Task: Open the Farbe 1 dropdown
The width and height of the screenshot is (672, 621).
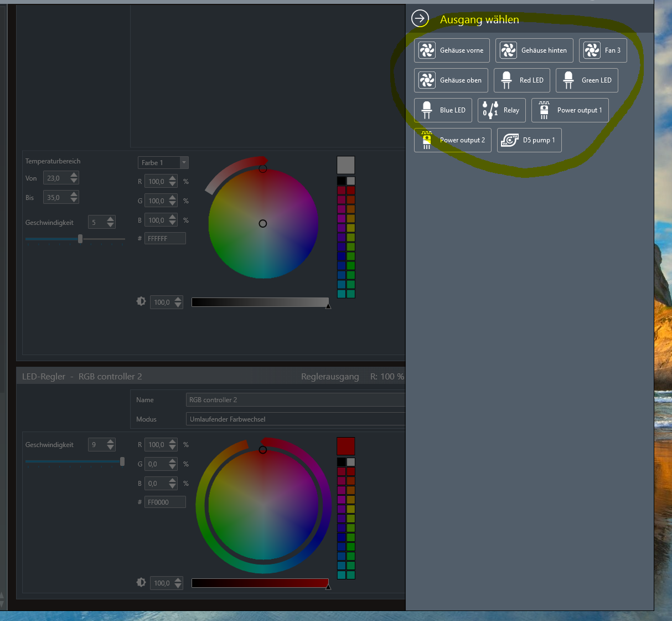Action: point(163,163)
